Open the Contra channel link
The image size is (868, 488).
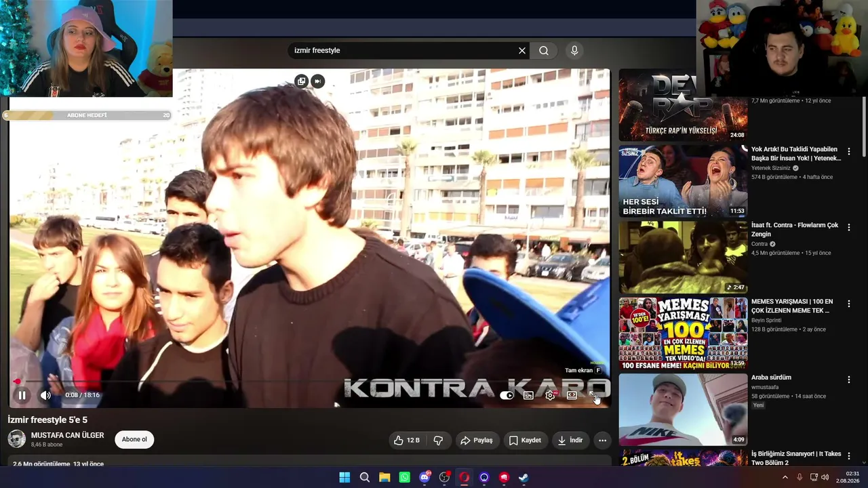[759, 244]
